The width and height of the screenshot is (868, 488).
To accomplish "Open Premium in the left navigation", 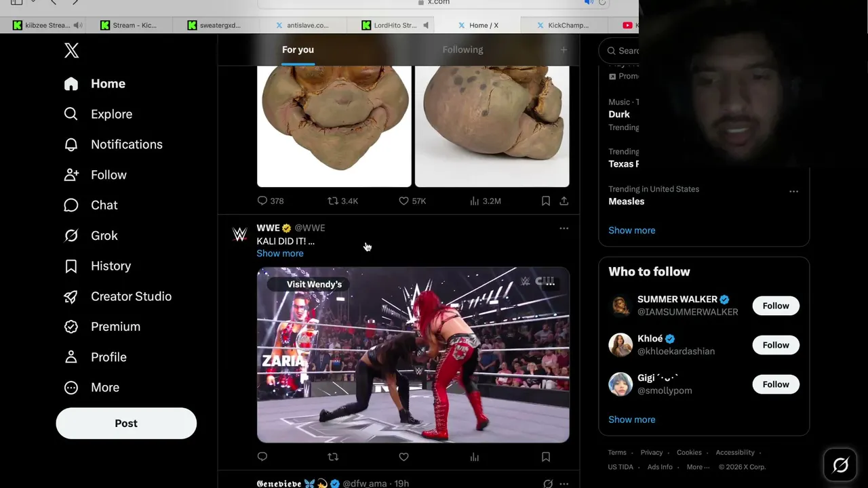I will point(102,327).
